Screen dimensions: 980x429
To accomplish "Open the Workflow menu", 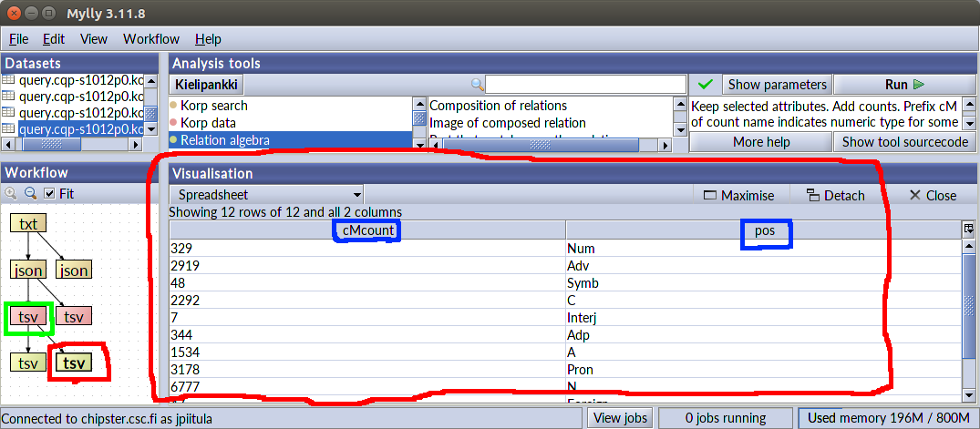I will tap(151, 39).
